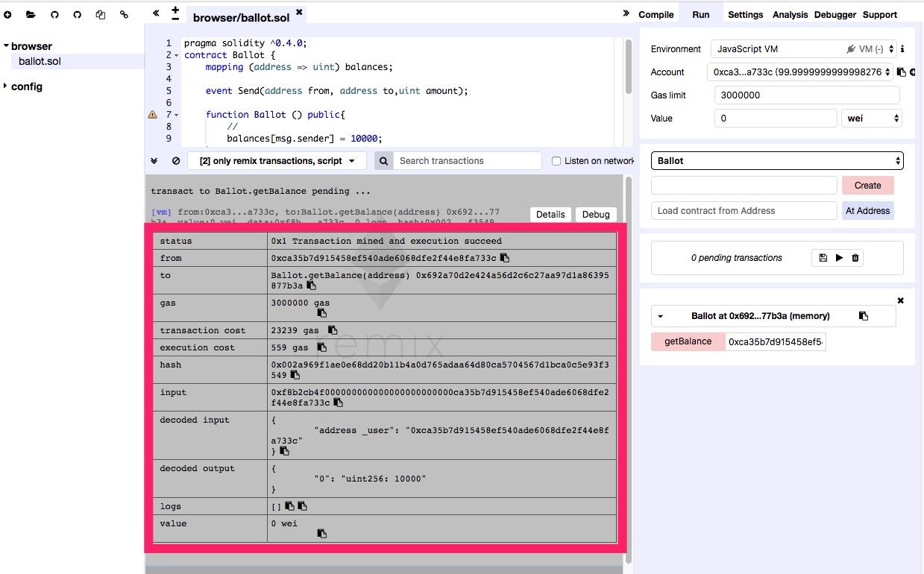The height and width of the screenshot is (574, 924).
Task: Copy the transaction cost 23239 gas
Action: coord(333,330)
